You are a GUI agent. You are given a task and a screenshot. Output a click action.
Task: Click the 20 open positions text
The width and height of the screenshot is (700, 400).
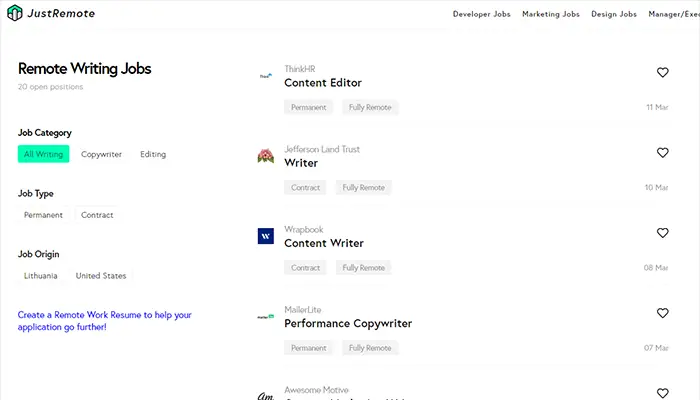(50, 87)
